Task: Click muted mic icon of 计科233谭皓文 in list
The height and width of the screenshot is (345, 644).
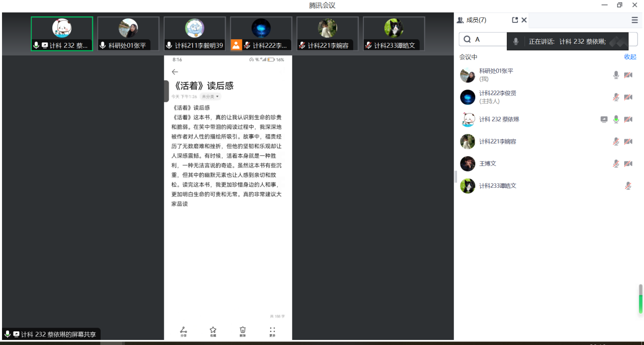Action: pyautogui.click(x=628, y=186)
